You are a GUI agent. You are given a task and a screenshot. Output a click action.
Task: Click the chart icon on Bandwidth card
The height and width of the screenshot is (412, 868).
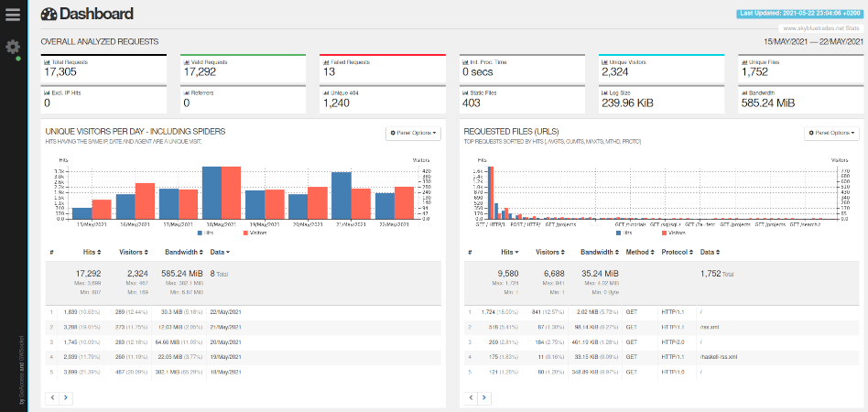(x=744, y=93)
